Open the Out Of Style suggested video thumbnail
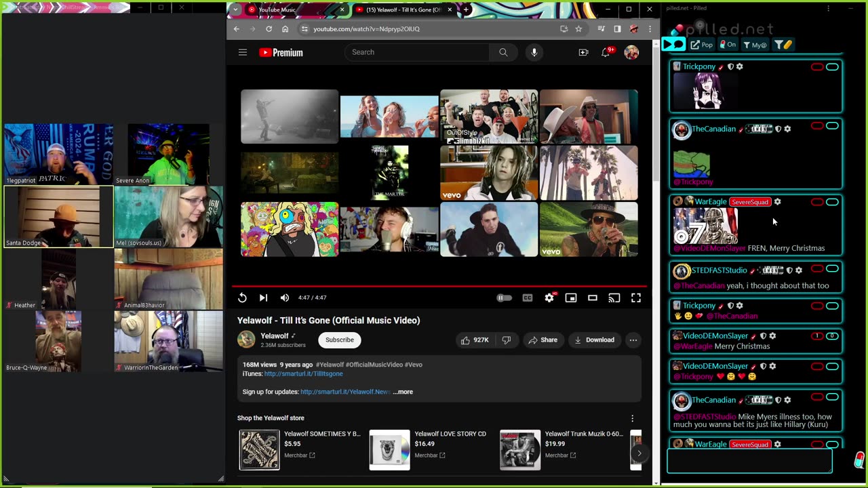 (489, 117)
